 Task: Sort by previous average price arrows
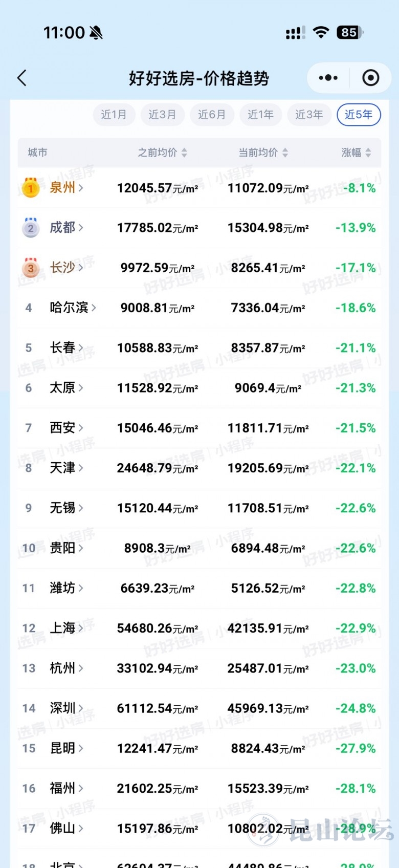184,153
